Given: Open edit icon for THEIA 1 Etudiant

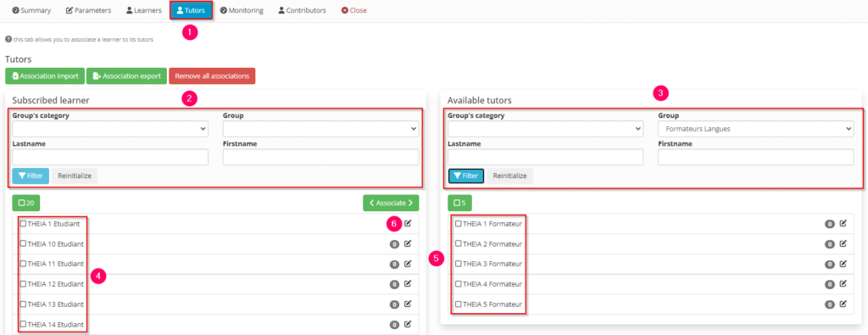Looking at the screenshot, I should 408,223.
